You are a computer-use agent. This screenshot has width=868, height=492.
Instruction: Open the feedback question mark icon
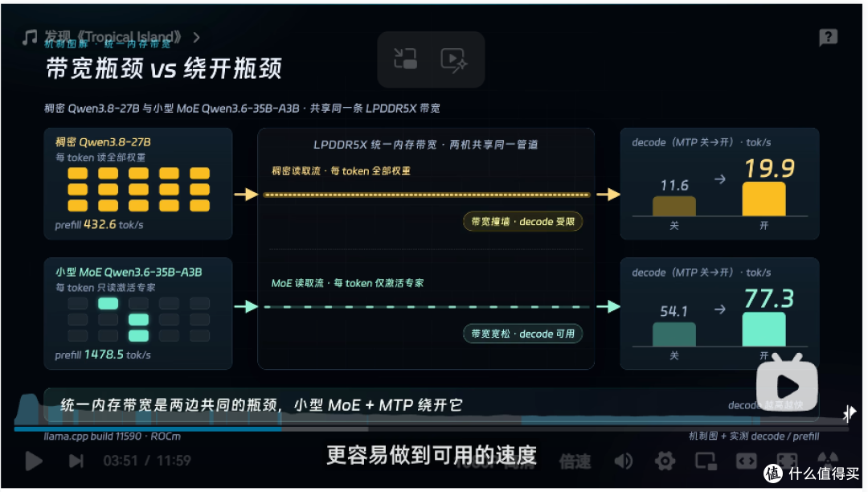(x=828, y=37)
